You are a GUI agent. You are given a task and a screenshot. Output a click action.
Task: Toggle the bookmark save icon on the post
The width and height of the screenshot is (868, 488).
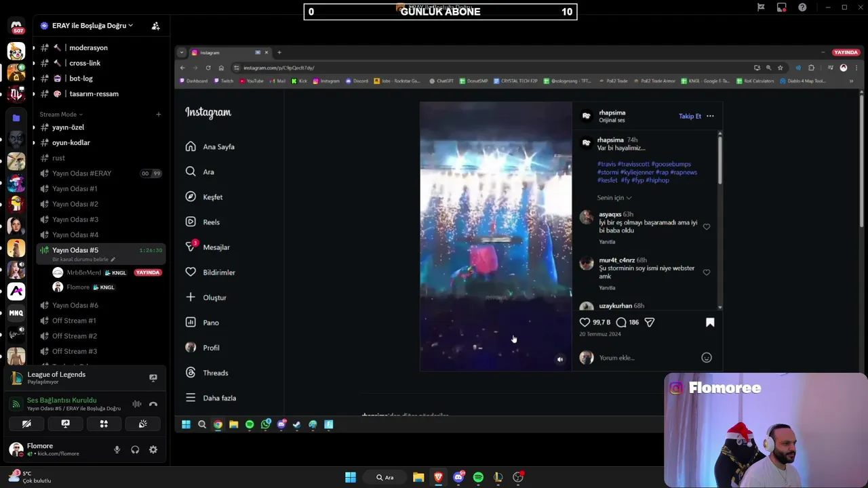(710, 322)
